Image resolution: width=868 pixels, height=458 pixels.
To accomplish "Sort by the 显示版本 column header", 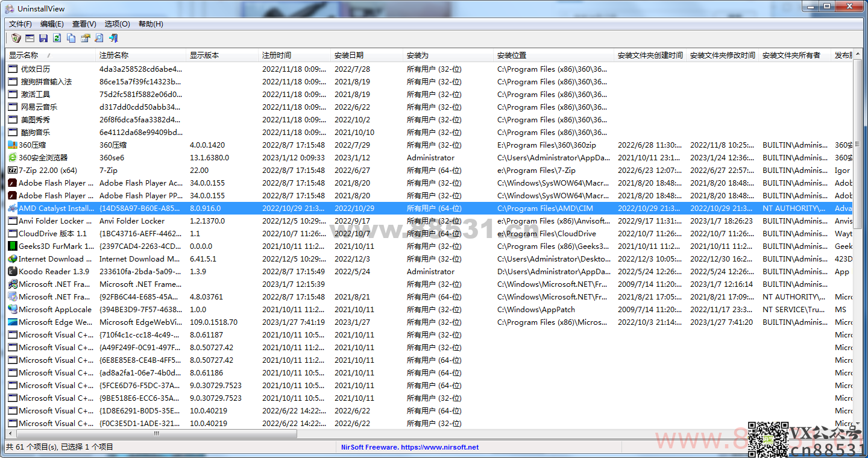I will click(x=222, y=55).
